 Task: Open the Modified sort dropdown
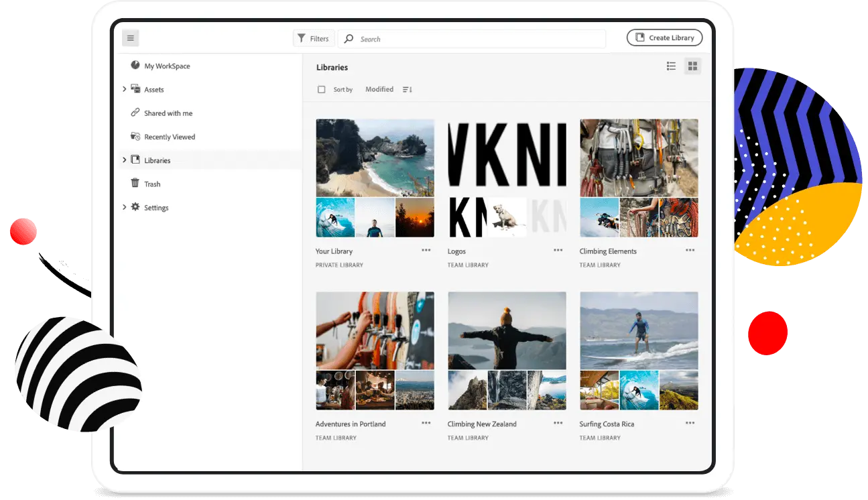(x=379, y=89)
